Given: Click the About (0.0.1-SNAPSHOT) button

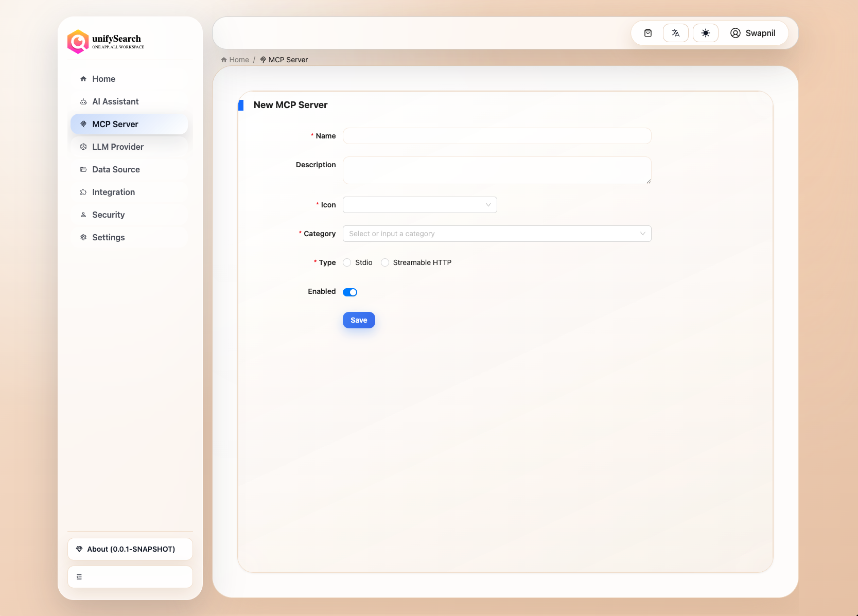Looking at the screenshot, I should [x=130, y=549].
